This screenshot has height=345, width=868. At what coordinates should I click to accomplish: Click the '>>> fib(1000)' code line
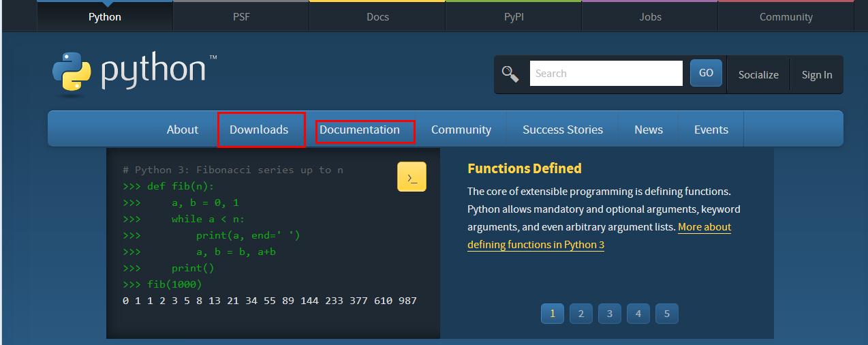click(162, 284)
